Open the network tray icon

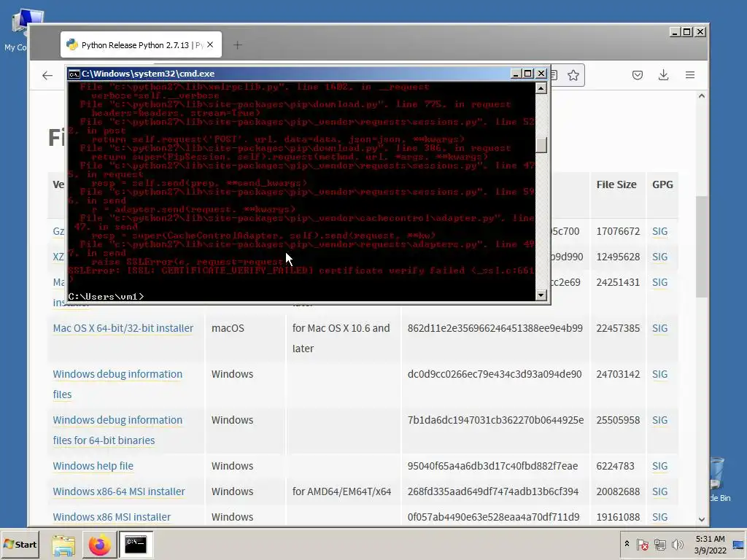click(x=659, y=544)
